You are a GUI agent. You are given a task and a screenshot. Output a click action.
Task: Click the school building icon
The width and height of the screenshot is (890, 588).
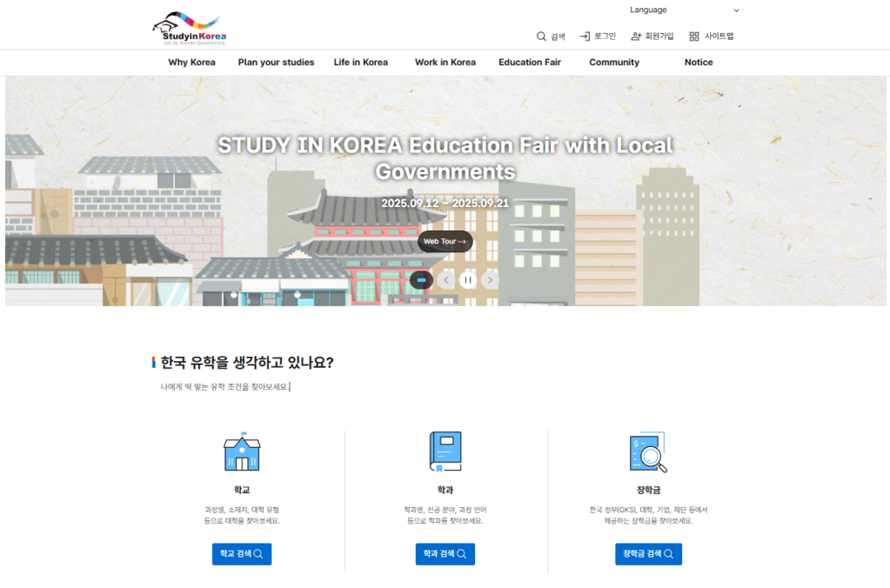pos(242,452)
